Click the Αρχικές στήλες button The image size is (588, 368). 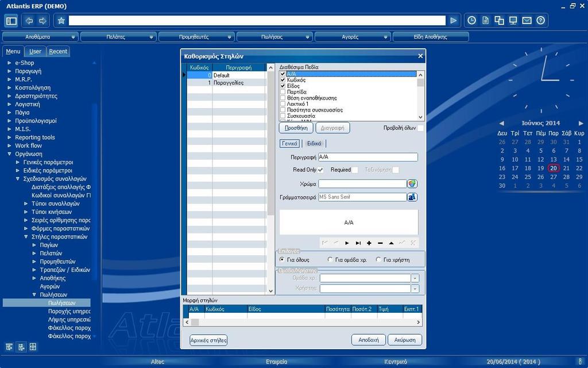(208, 340)
